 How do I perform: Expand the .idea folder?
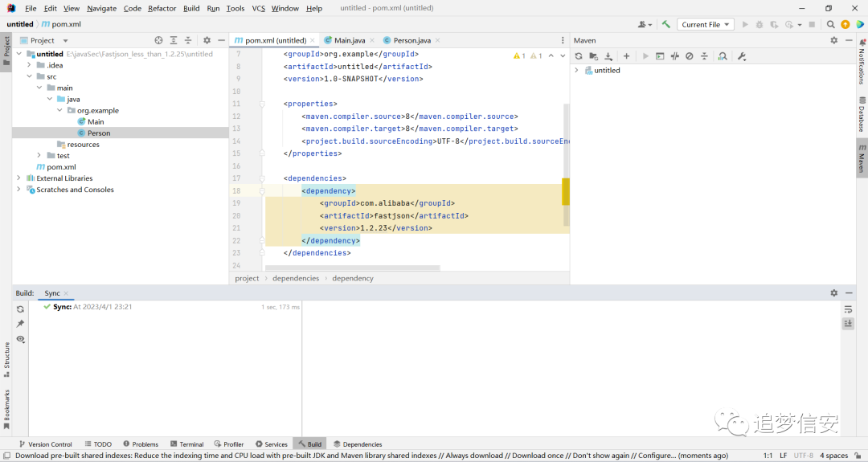click(x=30, y=65)
